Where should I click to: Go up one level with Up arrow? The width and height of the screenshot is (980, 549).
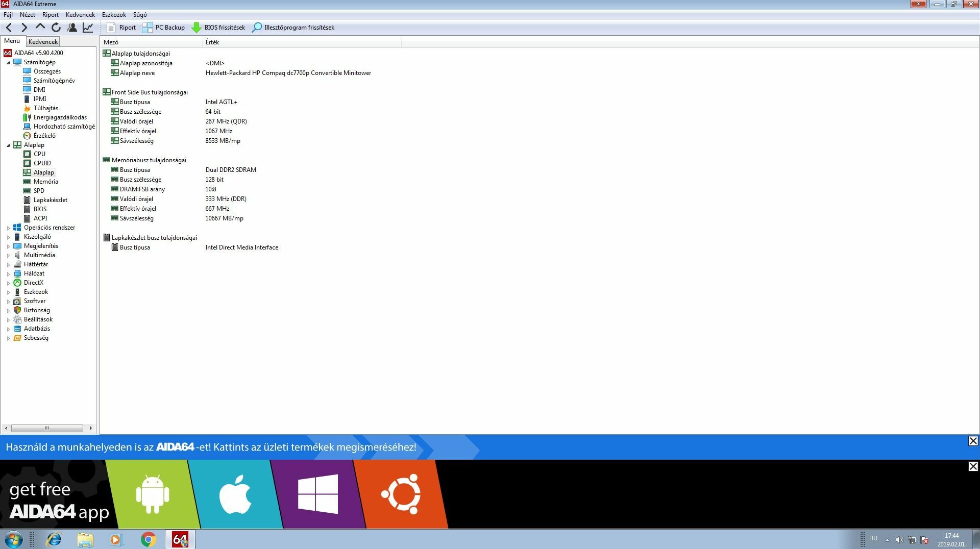click(x=40, y=27)
